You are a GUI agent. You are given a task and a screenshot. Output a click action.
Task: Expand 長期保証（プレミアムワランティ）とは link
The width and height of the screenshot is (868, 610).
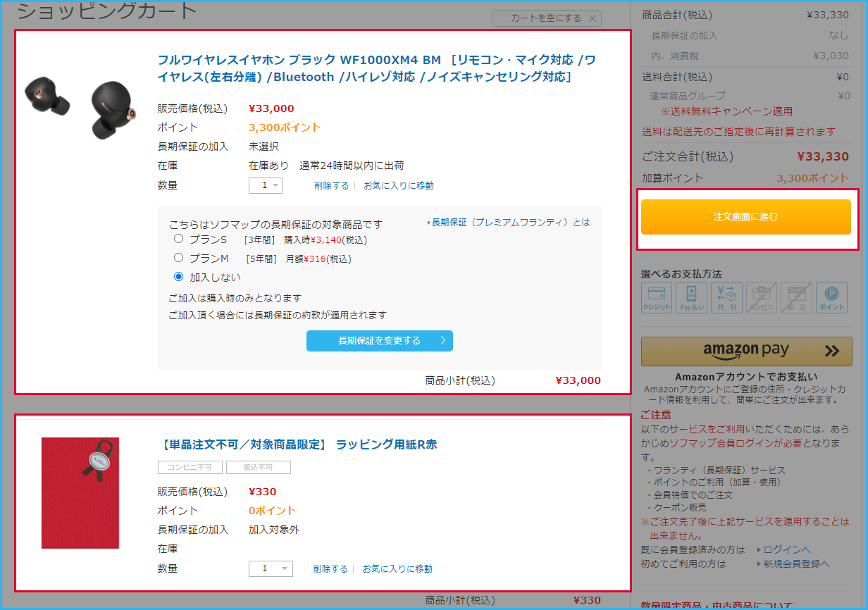509,223
